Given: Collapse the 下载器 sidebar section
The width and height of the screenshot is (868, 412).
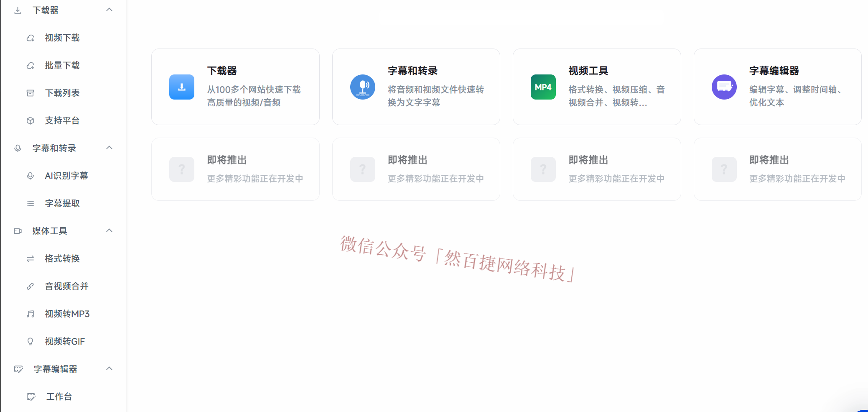Looking at the screenshot, I should point(109,9).
